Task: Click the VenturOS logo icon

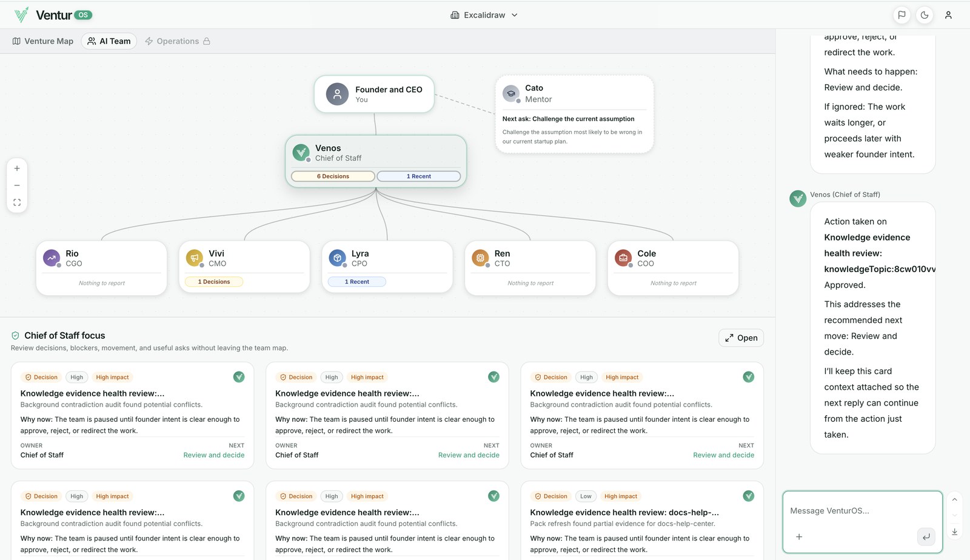Action: click(21, 15)
